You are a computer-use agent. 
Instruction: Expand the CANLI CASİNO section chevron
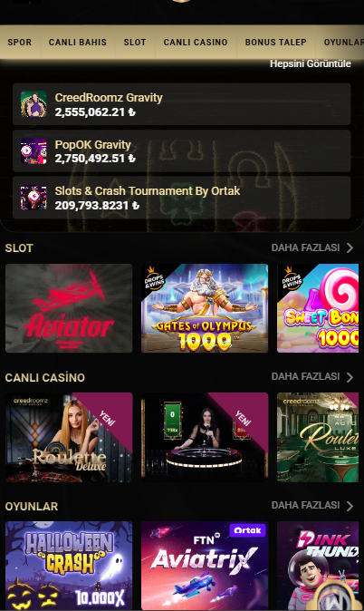click(x=350, y=377)
